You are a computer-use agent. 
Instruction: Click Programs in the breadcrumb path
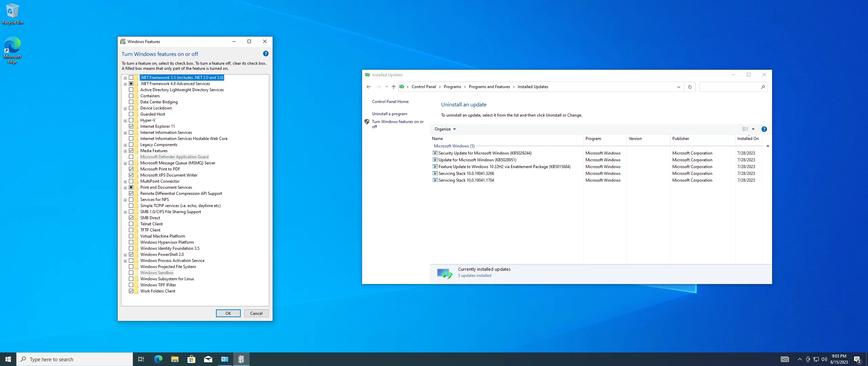point(452,87)
